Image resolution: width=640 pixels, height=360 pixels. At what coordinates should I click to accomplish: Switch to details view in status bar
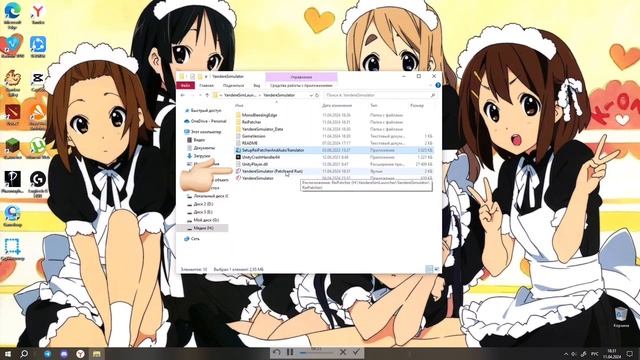[429, 269]
